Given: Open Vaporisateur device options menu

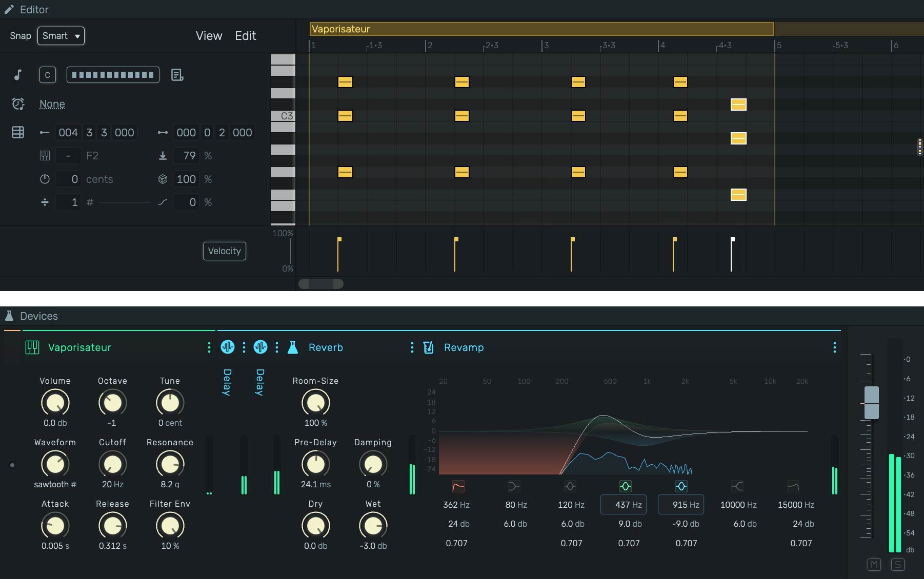Looking at the screenshot, I should [x=209, y=347].
